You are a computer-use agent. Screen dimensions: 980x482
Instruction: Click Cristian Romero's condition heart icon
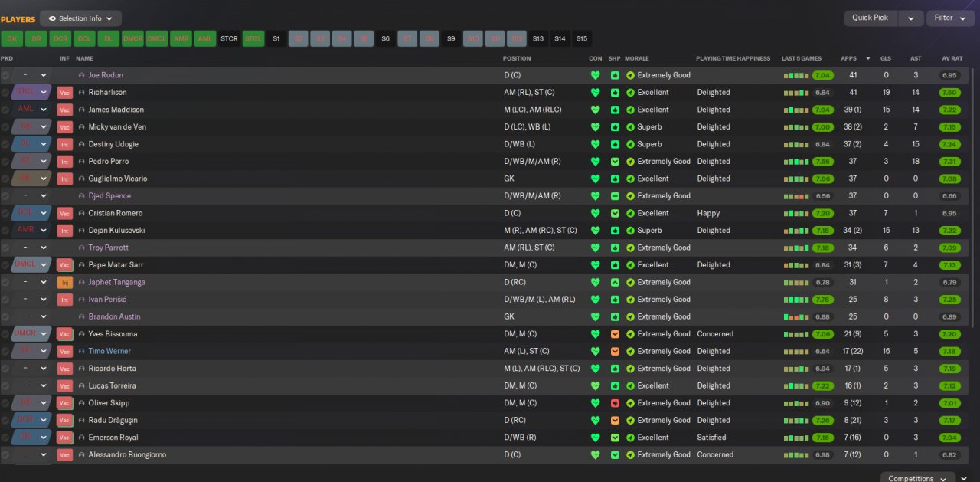[x=596, y=213]
